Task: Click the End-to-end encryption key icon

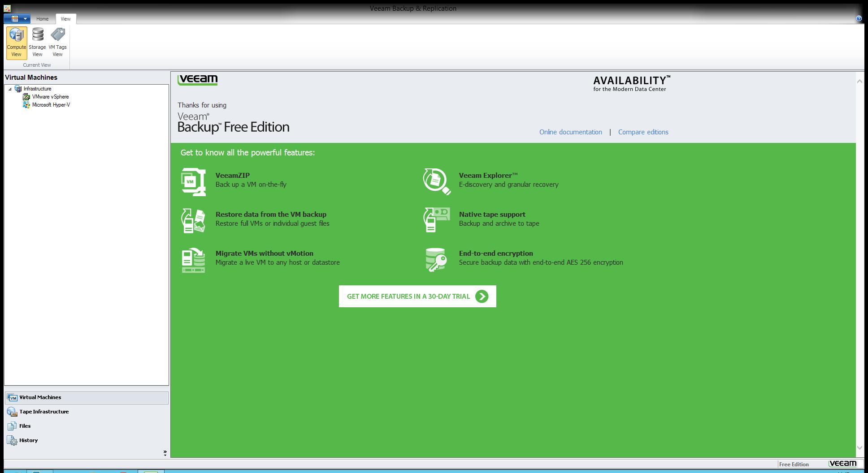Action: point(436,260)
